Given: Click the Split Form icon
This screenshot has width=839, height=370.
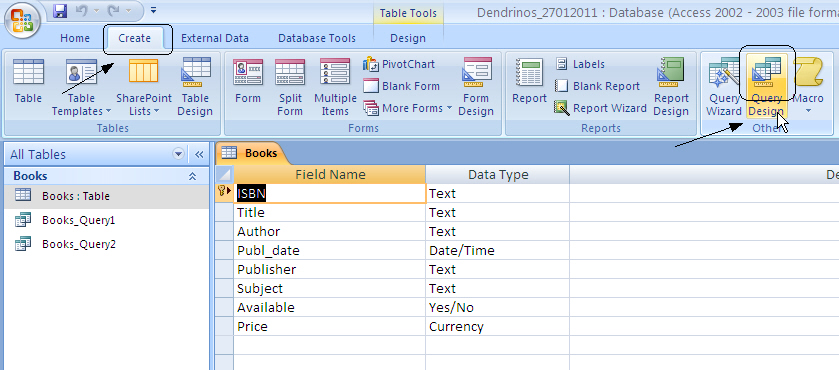Looking at the screenshot, I should point(289,87).
